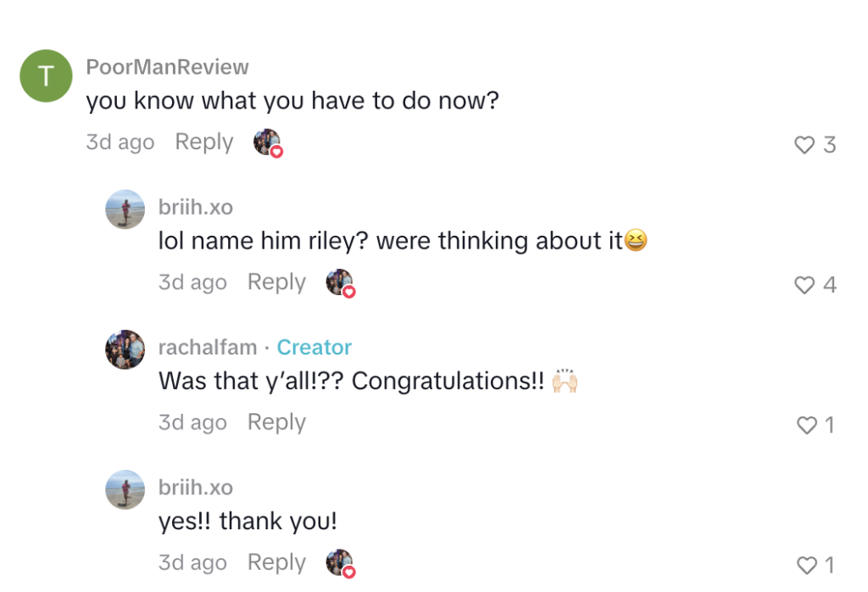The height and width of the screenshot is (592, 868).
Task: Like PoorManReview's comment with the heart
Action: point(804,145)
